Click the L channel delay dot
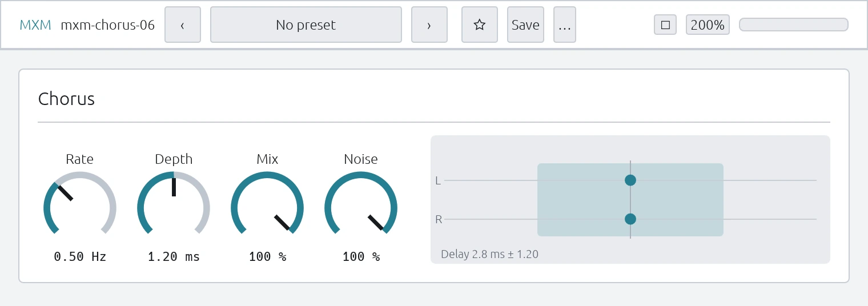This screenshot has height=306, width=868. click(x=630, y=180)
